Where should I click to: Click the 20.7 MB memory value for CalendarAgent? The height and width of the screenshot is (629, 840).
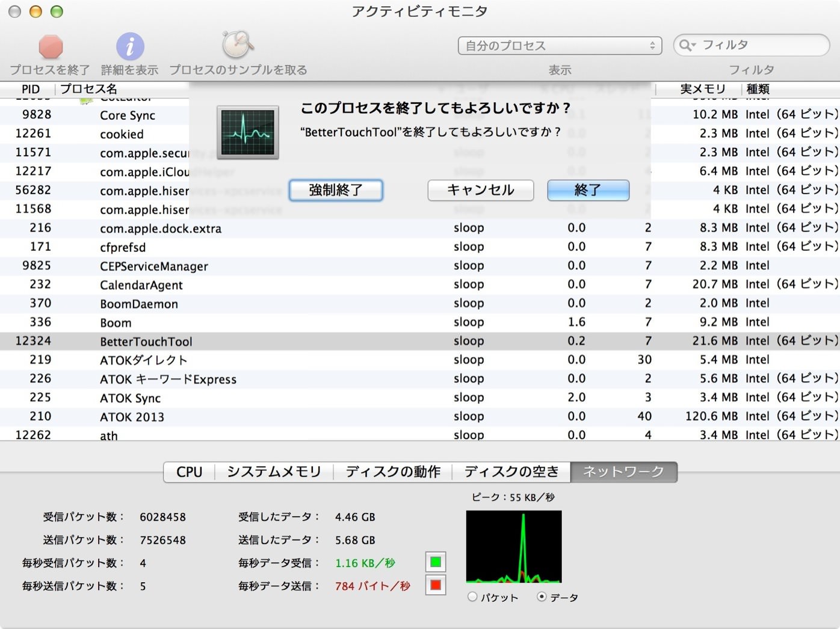(715, 284)
